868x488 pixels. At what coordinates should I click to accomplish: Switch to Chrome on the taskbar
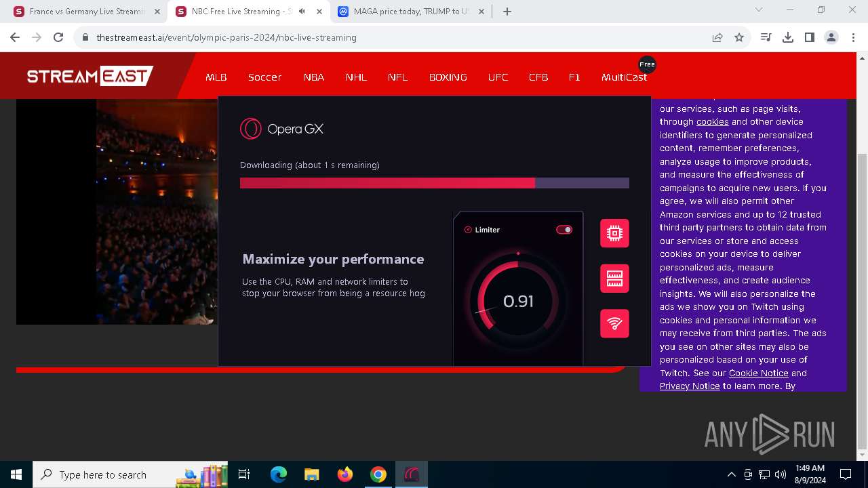378,474
